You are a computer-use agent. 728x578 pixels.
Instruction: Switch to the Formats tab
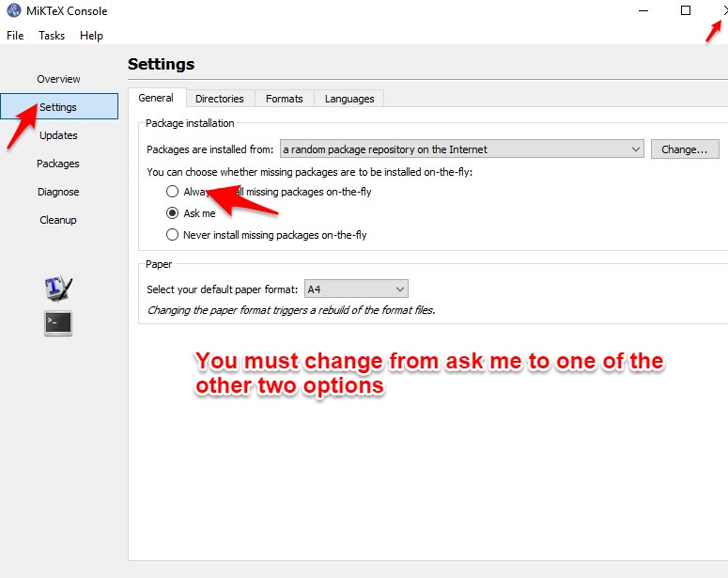[284, 99]
